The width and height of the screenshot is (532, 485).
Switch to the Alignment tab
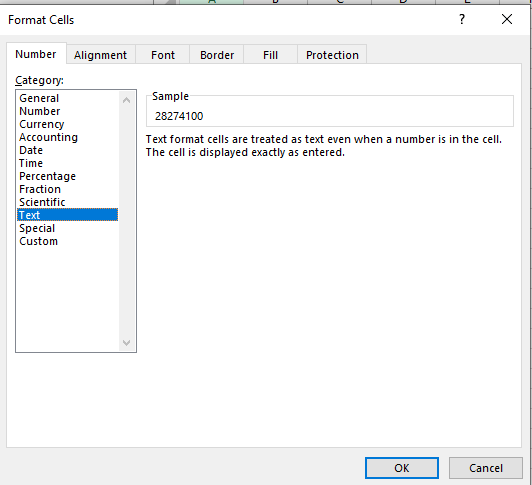pyautogui.click(x=101, y=55)
